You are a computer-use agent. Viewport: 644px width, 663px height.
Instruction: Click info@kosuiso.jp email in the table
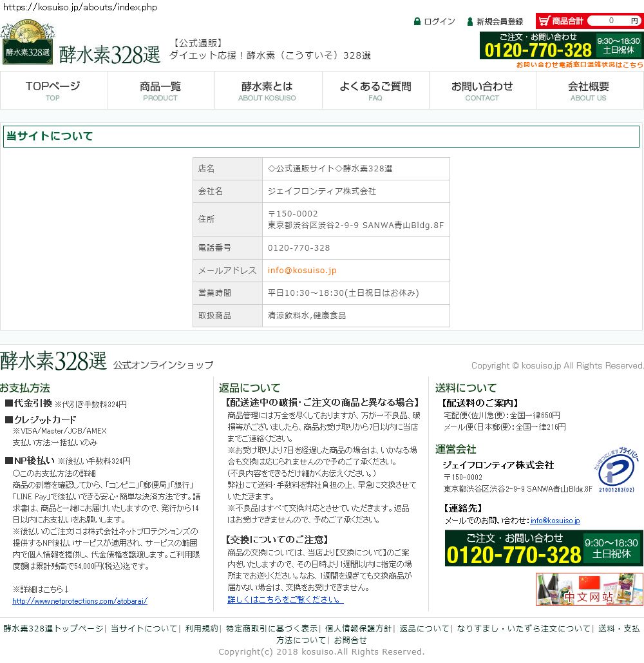point(302,271)
